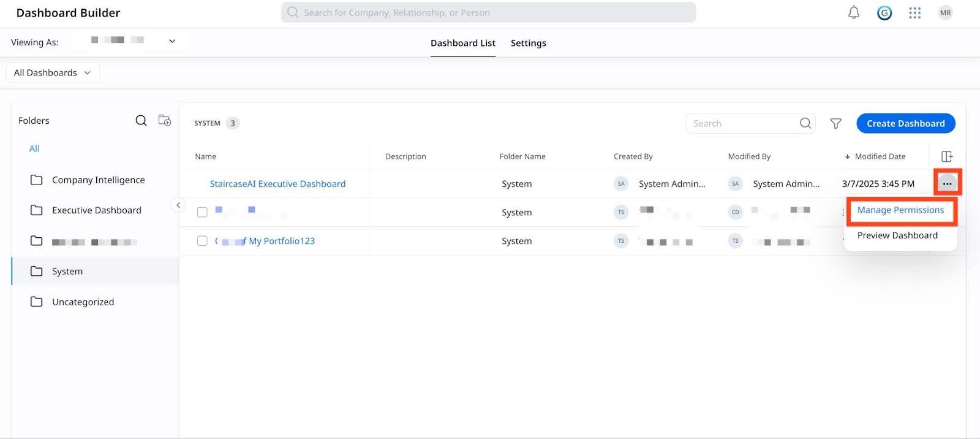Click the Gainsight G logo icon
Screen dimensions: 980x439
884,12
